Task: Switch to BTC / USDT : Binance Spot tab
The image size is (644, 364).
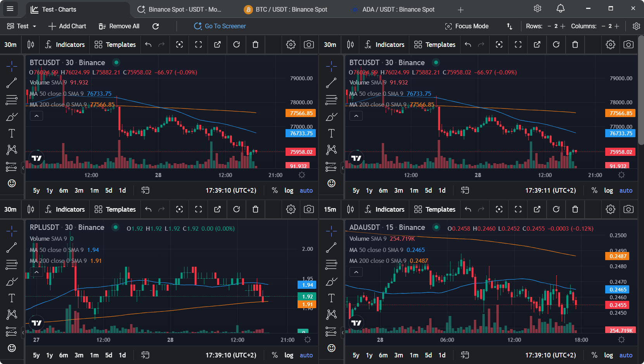Action: (x=291, y=9)
